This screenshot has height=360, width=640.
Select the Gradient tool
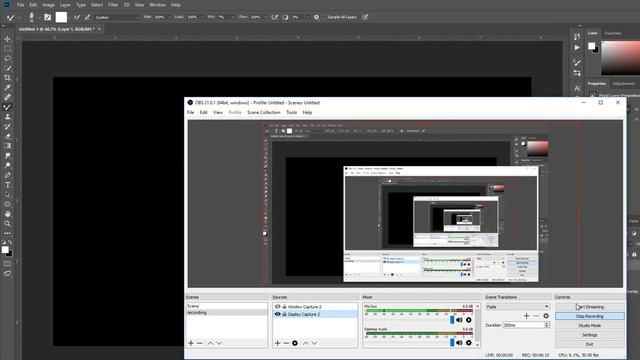click(x=7, y=146)
